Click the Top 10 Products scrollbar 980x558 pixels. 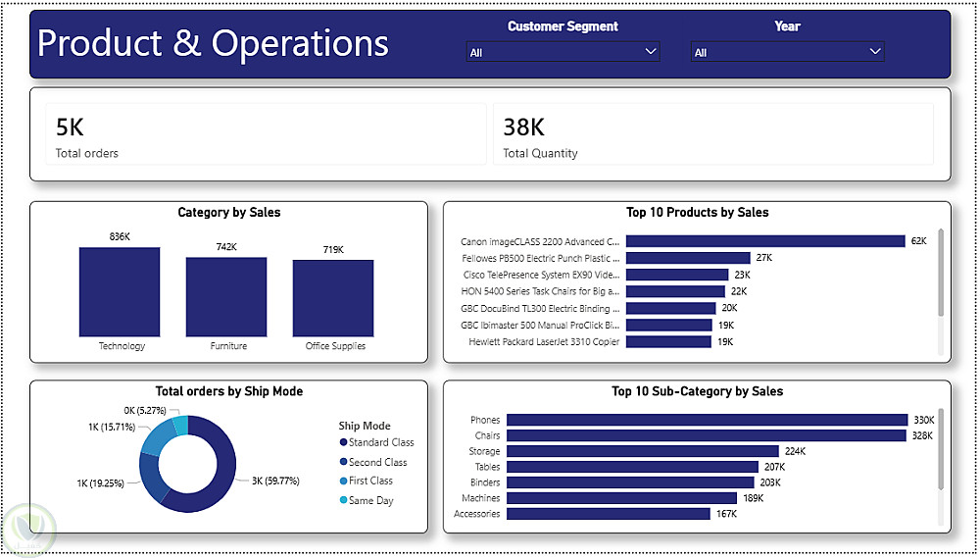tap(941, 273)
